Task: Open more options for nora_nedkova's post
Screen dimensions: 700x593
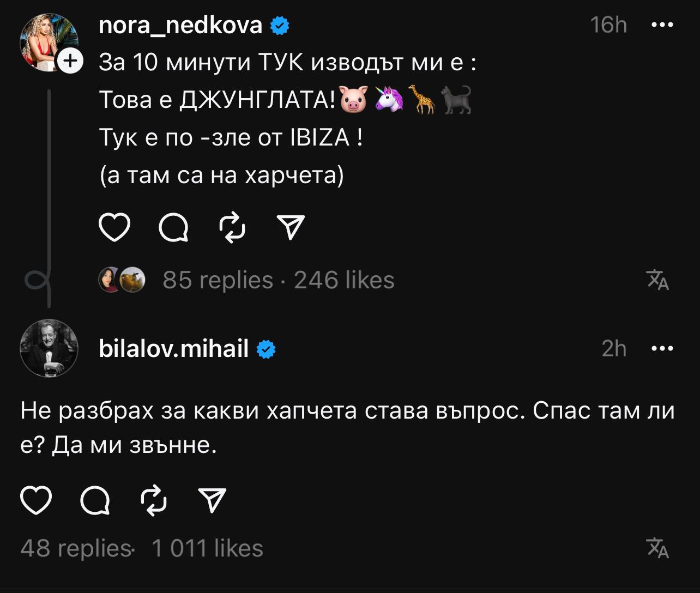Action: [662, 25]
